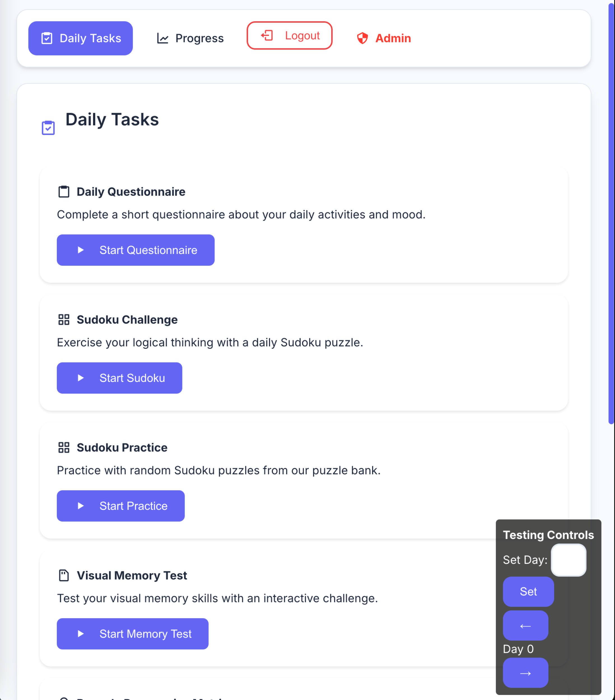The image size is (615, 700).
Task: Click the Logout button
Action: coord(289,35)
